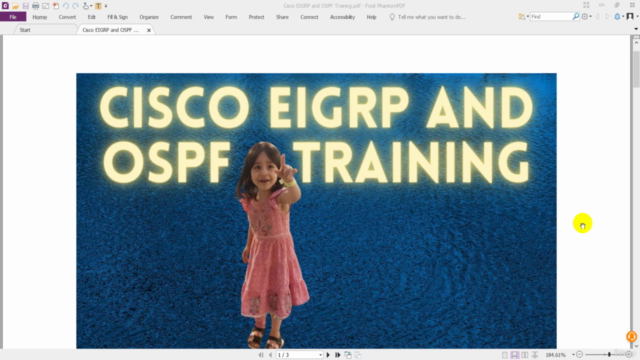Switch to the Home ribbon tab
This screenshot has height=360, width=640.
coord(40,17)
